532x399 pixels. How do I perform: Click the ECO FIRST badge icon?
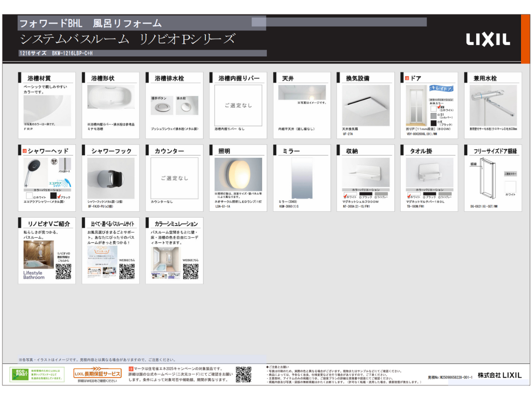(20, 375)
